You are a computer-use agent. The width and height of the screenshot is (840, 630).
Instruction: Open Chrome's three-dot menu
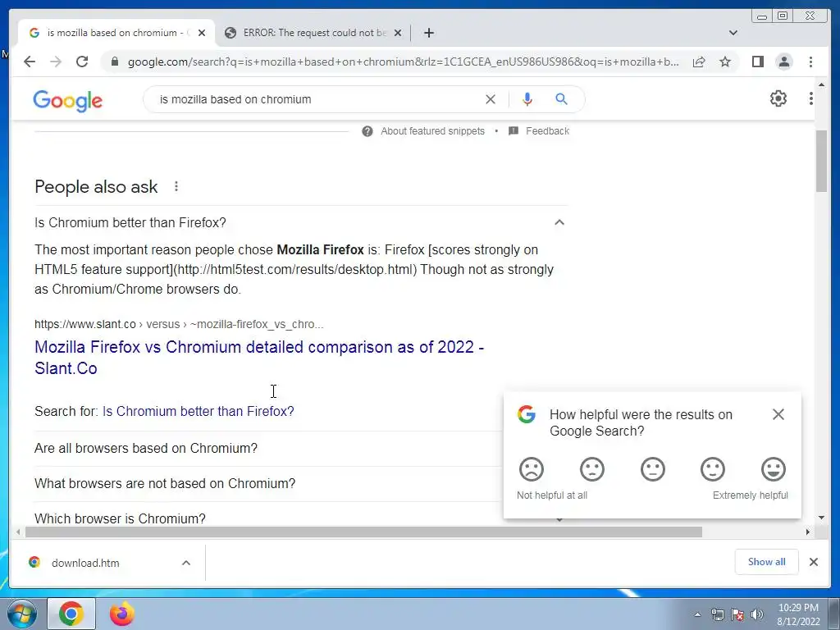[810, 62]
